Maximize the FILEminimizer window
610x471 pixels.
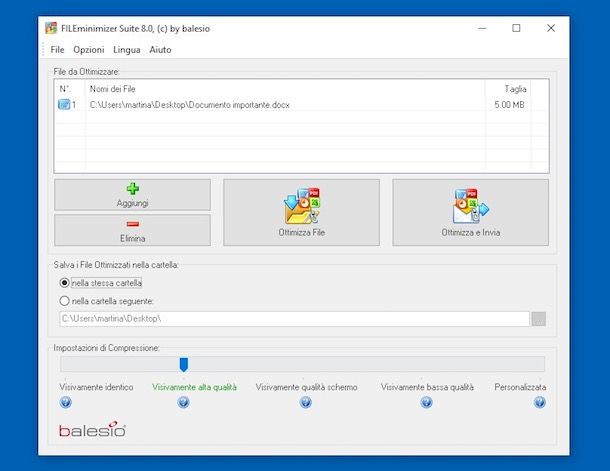click(516, 28)
